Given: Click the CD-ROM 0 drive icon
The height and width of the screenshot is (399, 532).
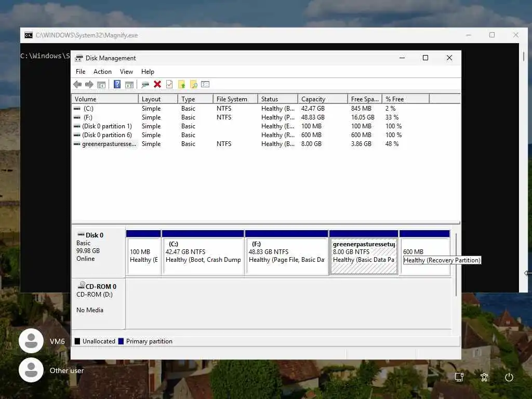Looking at the screenshot, I should [82, 285].
